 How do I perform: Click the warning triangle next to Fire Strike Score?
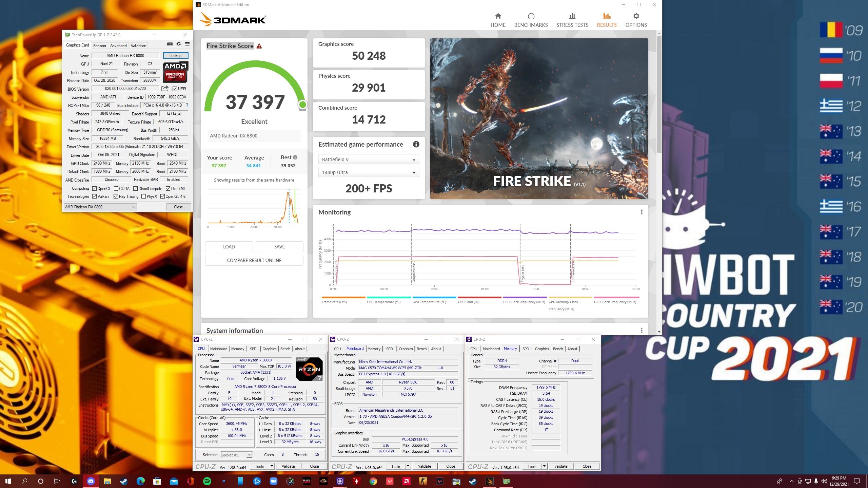pyautogui.click(x=259, y=46)
